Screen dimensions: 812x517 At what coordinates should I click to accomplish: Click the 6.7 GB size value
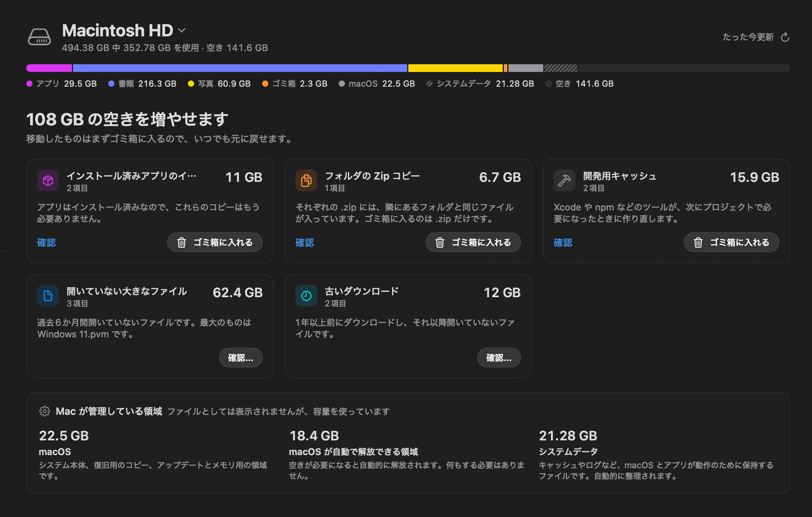500,177
